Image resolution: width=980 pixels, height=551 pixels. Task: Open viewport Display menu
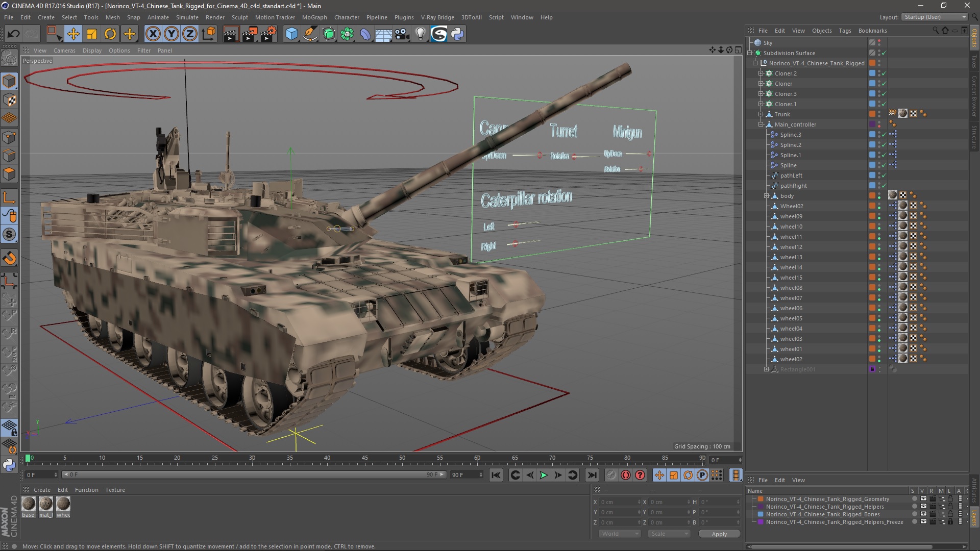pyautogui.click(x=92, y=51)
